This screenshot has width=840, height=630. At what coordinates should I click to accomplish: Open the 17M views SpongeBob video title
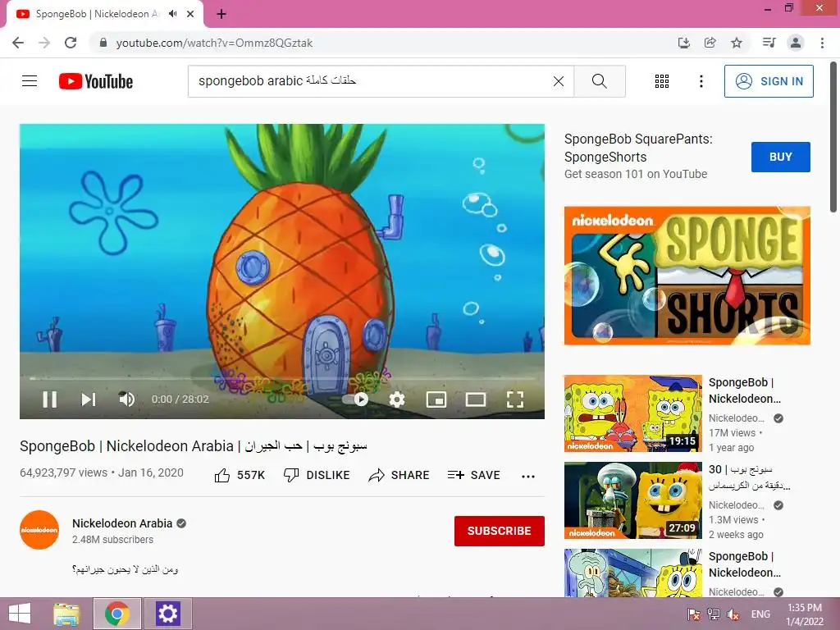[745, 390]
